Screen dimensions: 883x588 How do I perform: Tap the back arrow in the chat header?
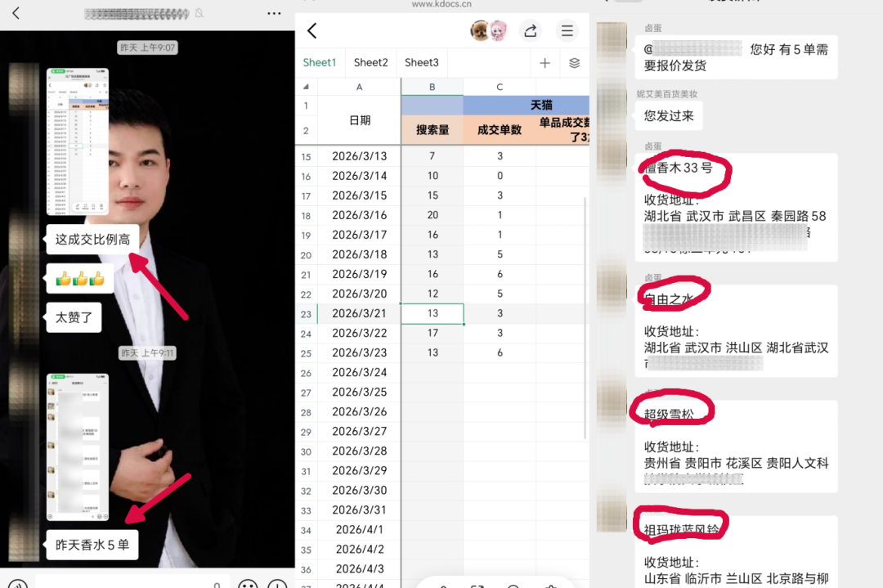(x=16, y=13)
